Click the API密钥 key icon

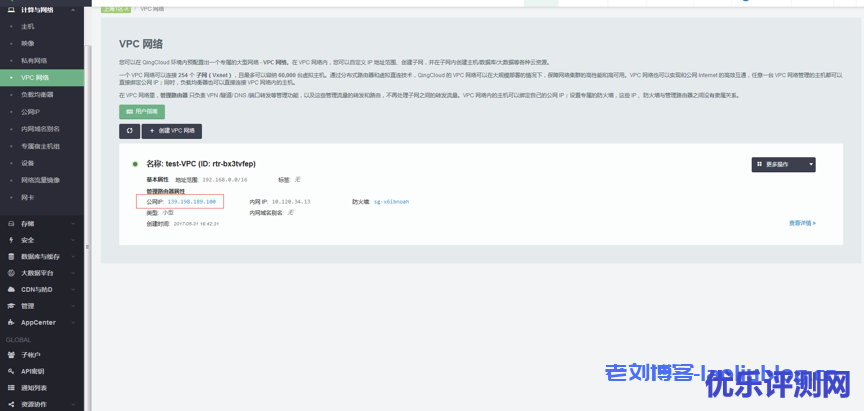(11, 371)
